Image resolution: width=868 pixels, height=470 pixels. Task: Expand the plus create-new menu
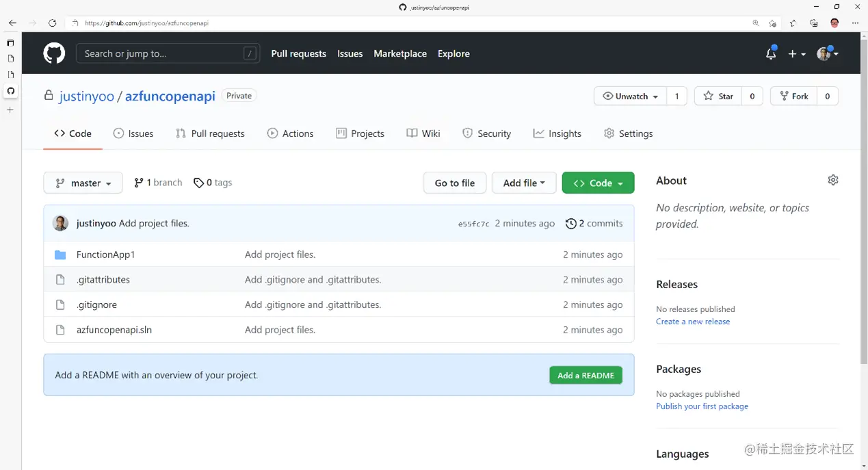tap(797, 53)
